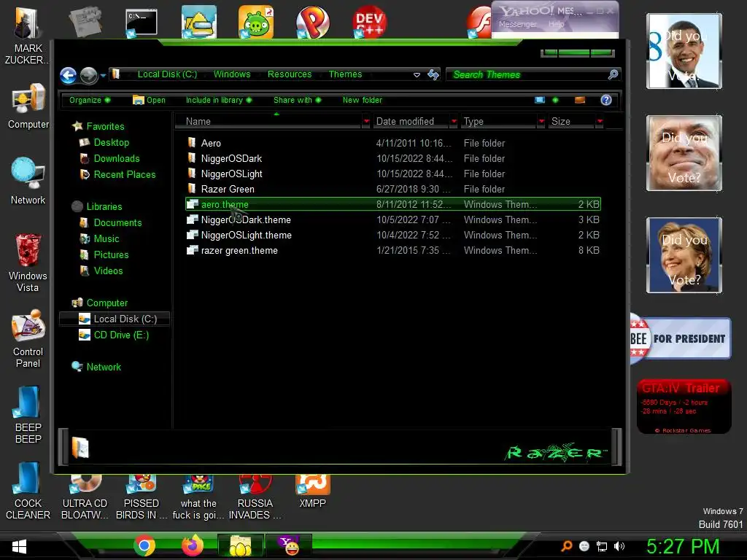This screenshot has height=560, width=747.
Task: Select the green pig game desktop icon
Action: 256,21
